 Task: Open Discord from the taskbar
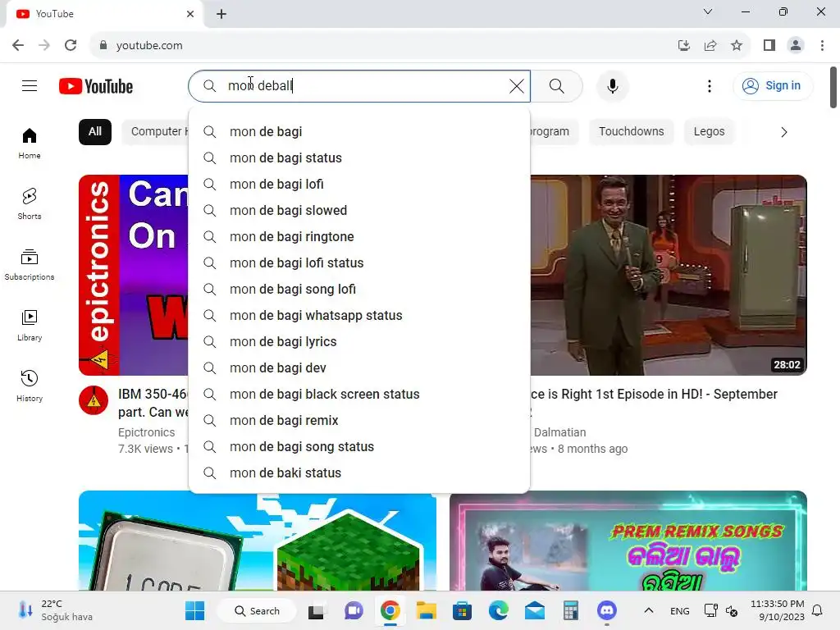tap(606, 610)
